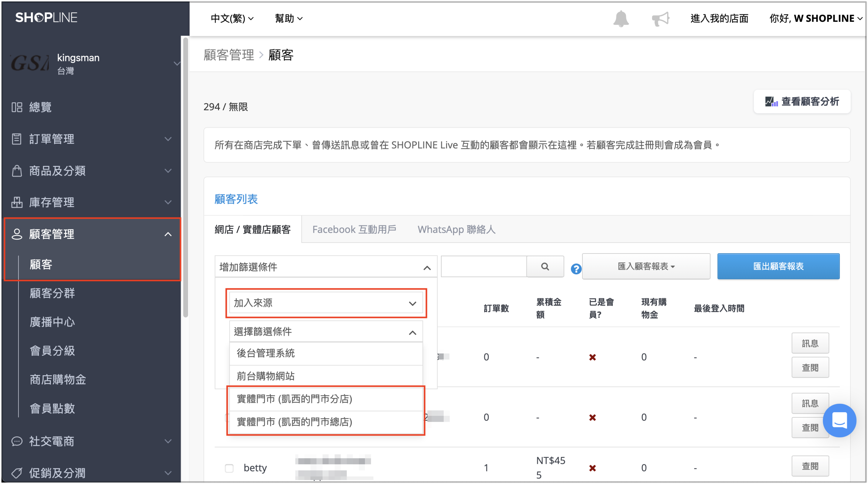The width and height of the screenshot is (868, 484).
Task: Open 商店購物金 sidebar item
Action: click(x=58, y=380)
